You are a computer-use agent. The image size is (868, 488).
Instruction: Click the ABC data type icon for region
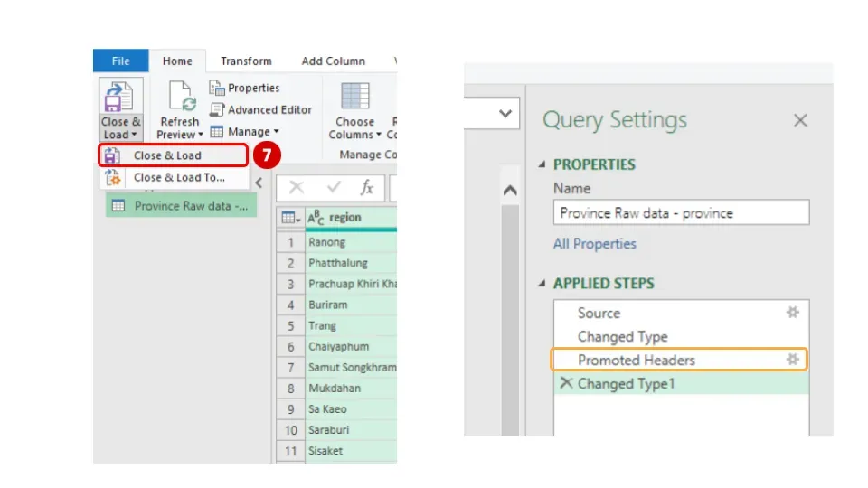(x=316, y=218)
